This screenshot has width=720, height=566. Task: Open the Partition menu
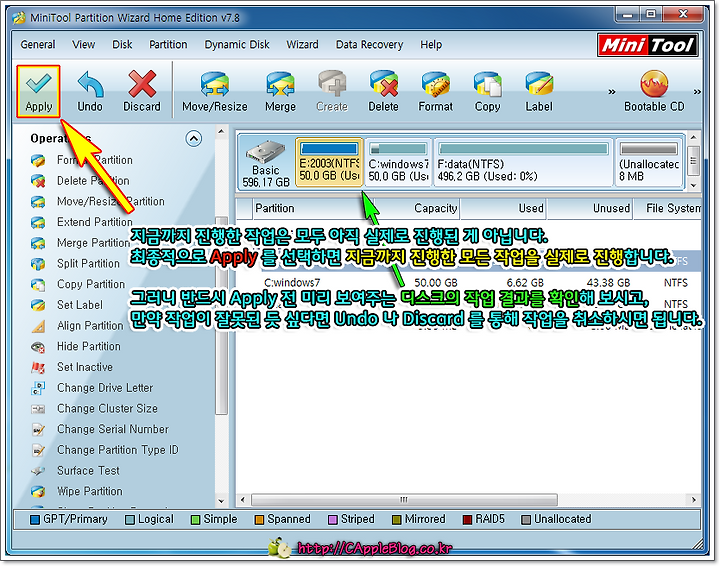coord(168,45)
